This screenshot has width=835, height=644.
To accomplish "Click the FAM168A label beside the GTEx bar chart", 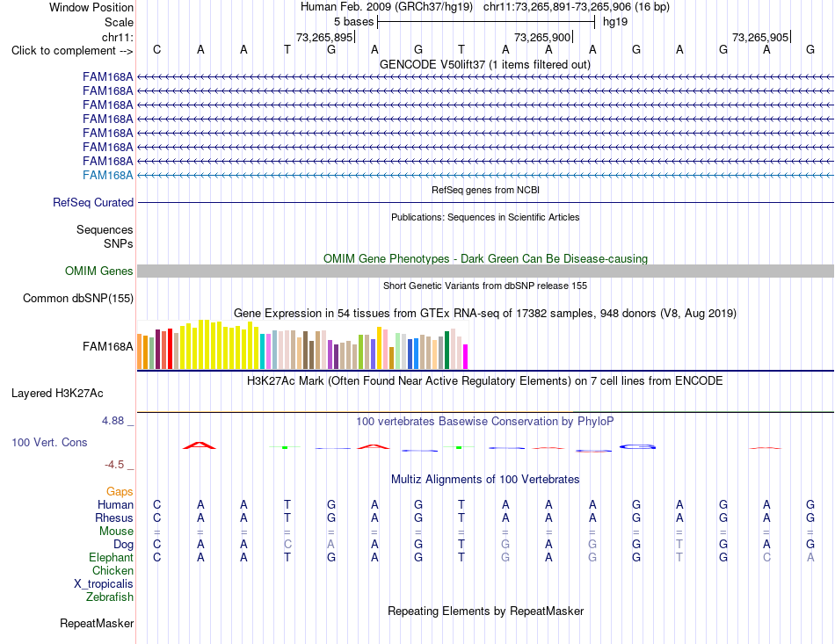I will (107, 346).
